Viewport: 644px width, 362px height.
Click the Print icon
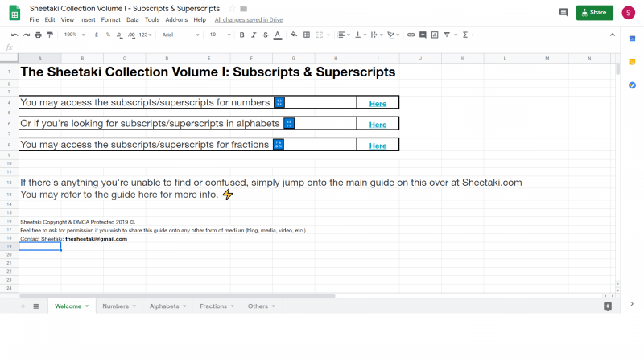[38, 35]
